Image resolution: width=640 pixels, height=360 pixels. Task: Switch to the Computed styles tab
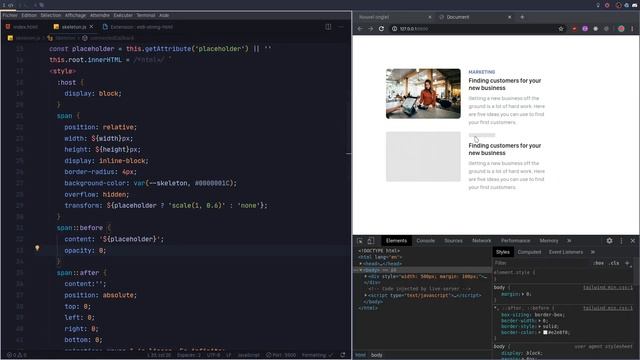coord(529,252)
